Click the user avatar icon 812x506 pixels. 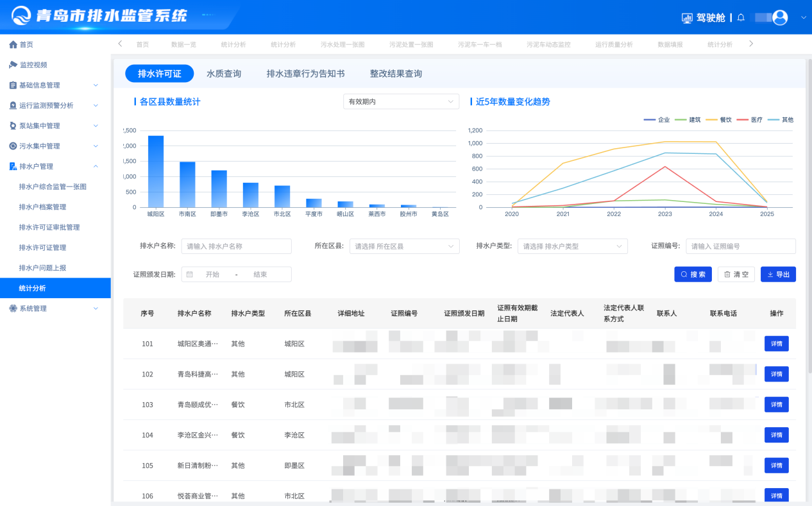click(x=780, y=18)
